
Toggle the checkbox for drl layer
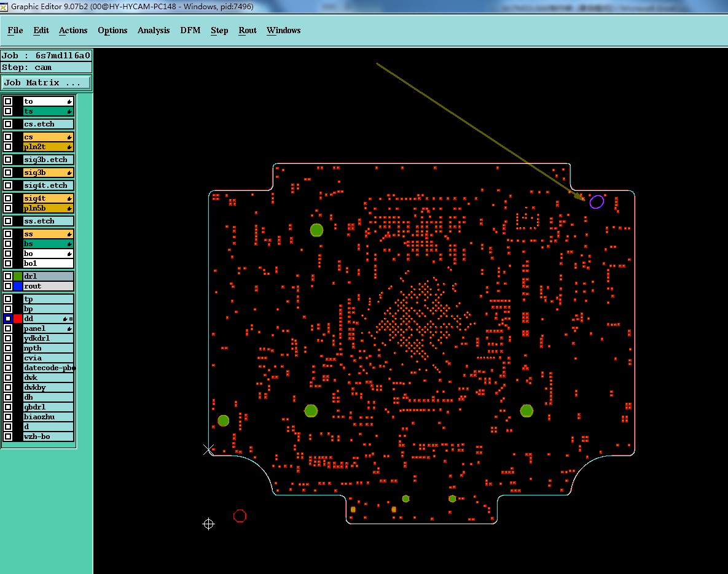point(8,276)
